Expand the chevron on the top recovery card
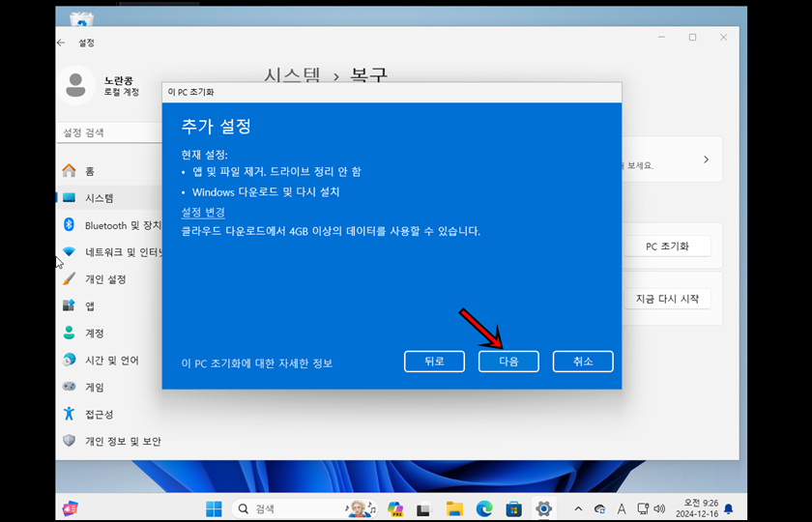The height and width of the screenshot is (522, 812). pyautogui.click(x=707, y=159)
